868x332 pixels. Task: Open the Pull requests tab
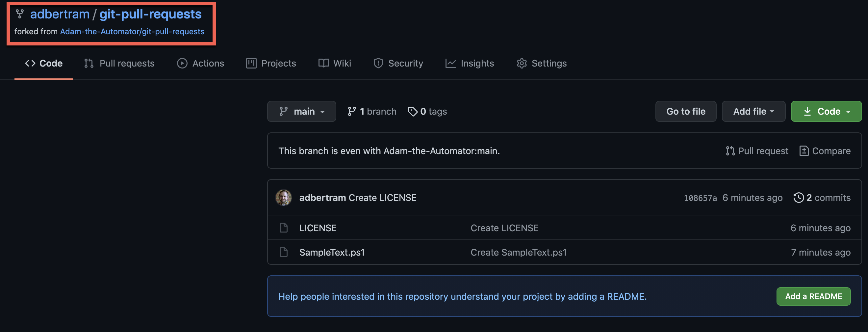(119, 63)
